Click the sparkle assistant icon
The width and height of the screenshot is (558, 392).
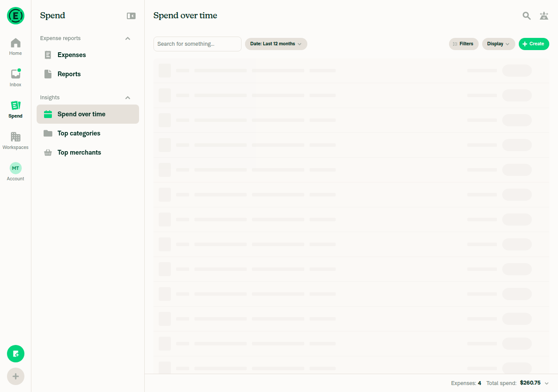(544, 16)
